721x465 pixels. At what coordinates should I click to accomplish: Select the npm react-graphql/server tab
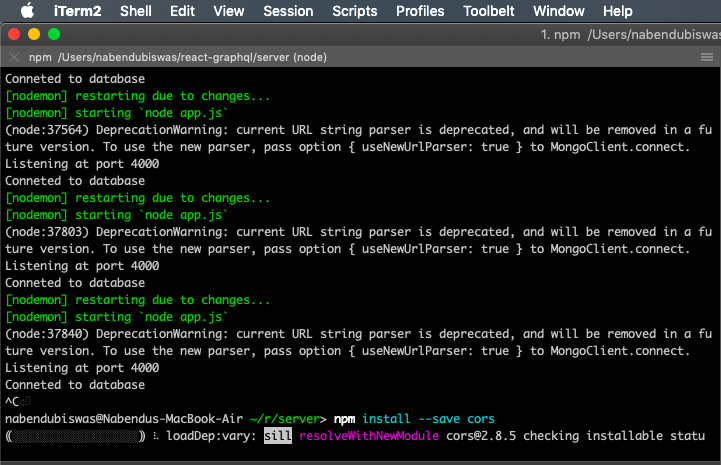click(178, 57)
